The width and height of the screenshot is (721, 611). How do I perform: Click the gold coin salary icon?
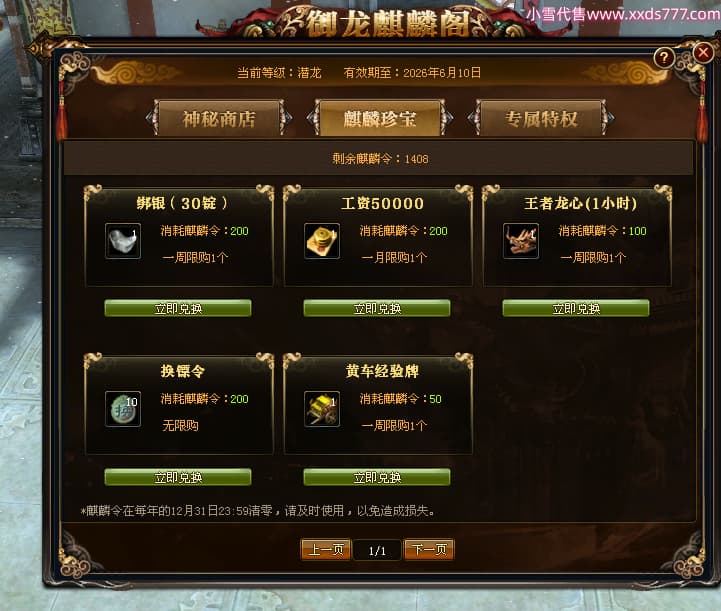pyautogui.click(x=322, y=241)
